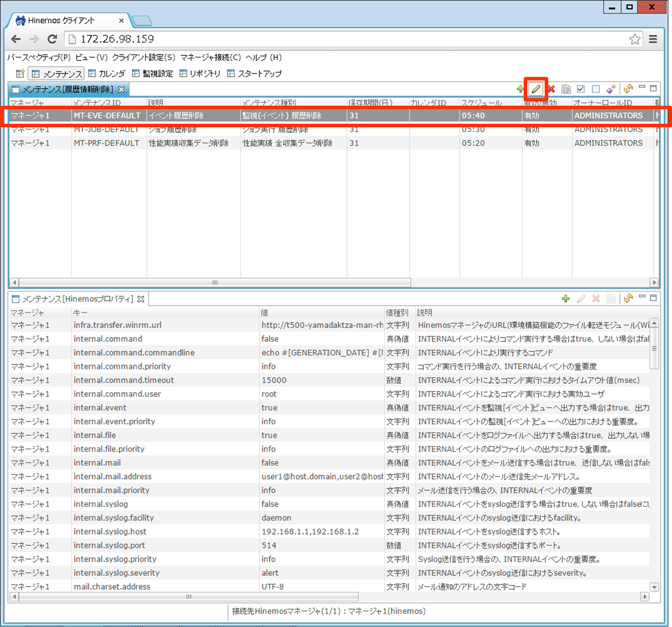Switch to the スタートアップ perspective
Image resolution: width=672 pixels, height=627 pixels.
point(255,74)
